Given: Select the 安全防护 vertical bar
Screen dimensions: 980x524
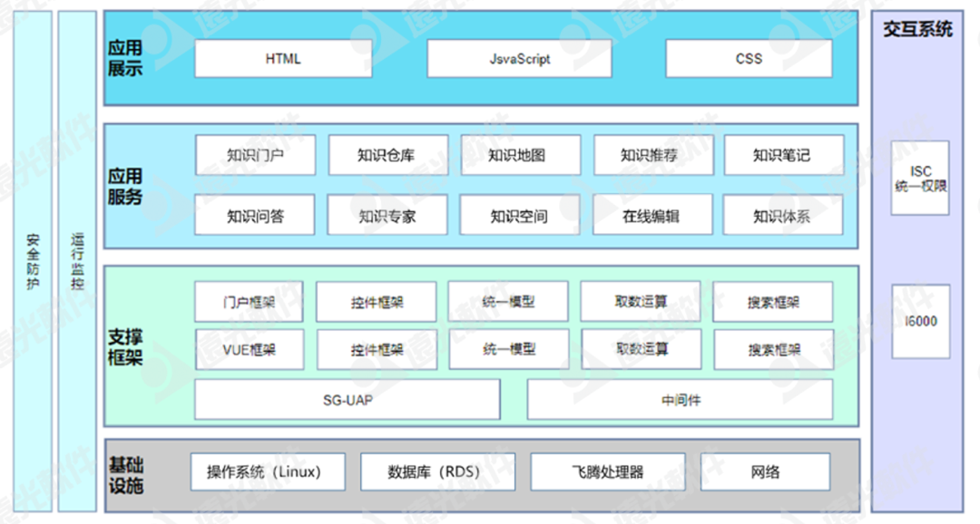Looking at the screenshot, I should [x=33, y=261].
